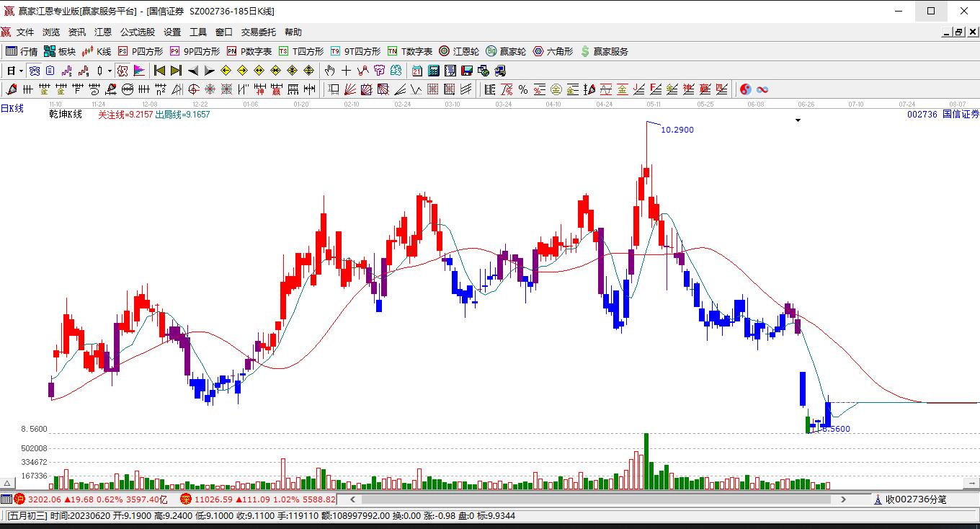
Task: Select the red pencil drawing tool
Action: pos(11,89)
